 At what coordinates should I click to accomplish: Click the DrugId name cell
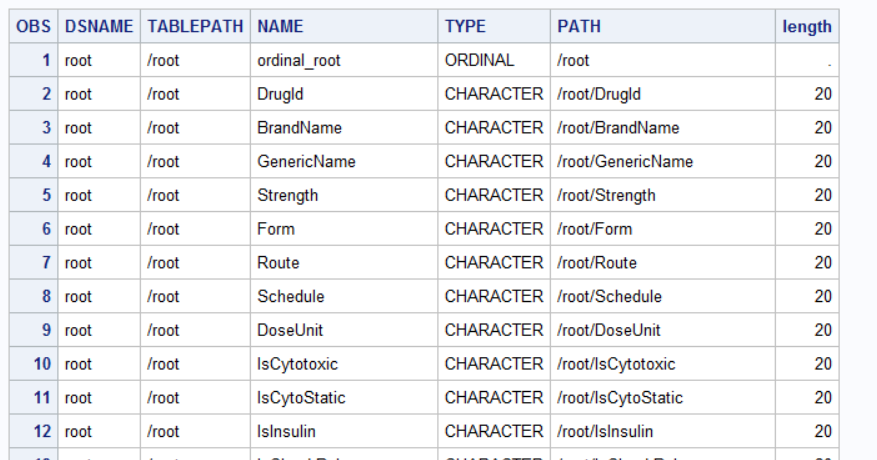click(x=280, y=94)
